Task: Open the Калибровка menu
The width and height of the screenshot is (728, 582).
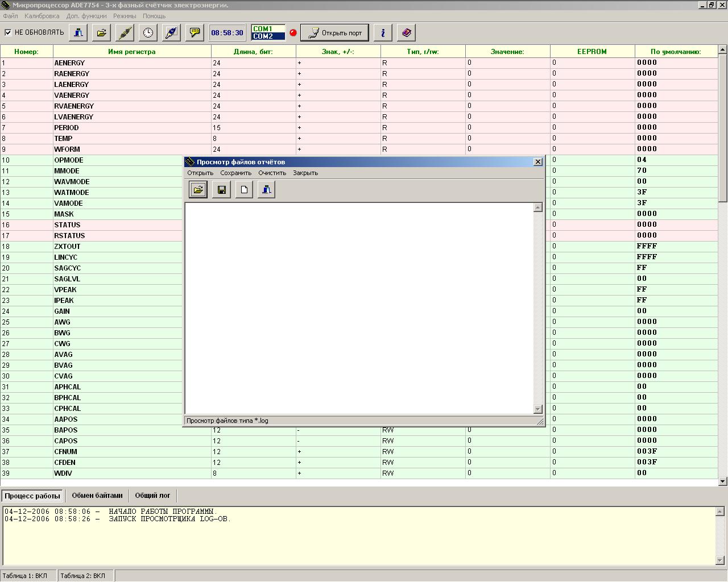Action: pyautogui.click(x=42, y=16)
